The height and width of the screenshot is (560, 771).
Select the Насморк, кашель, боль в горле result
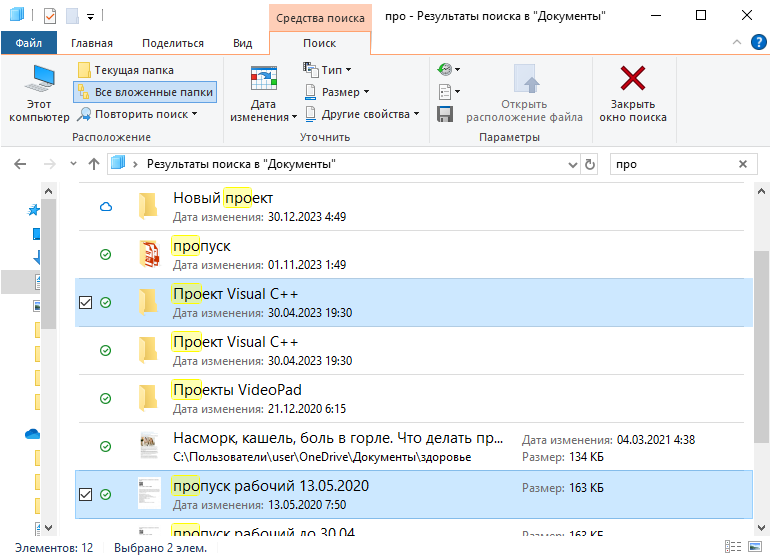pyautogui.click(x=338, y=438)
